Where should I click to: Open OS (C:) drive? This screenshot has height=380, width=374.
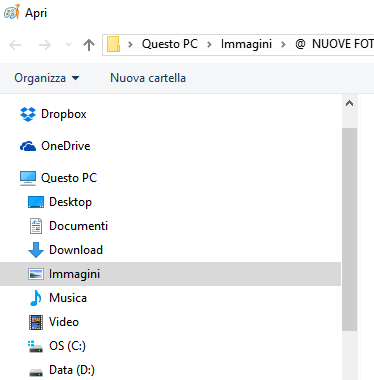point(67,346)
